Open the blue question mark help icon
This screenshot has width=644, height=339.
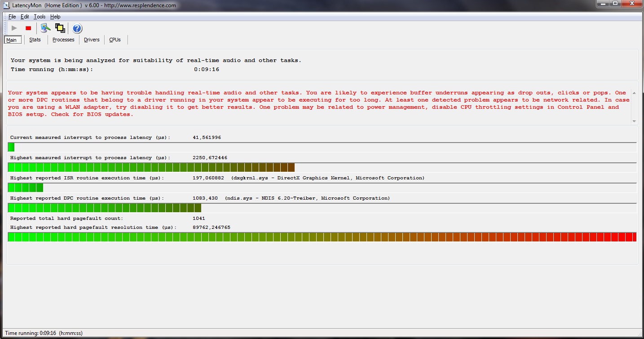click(77, 28)
